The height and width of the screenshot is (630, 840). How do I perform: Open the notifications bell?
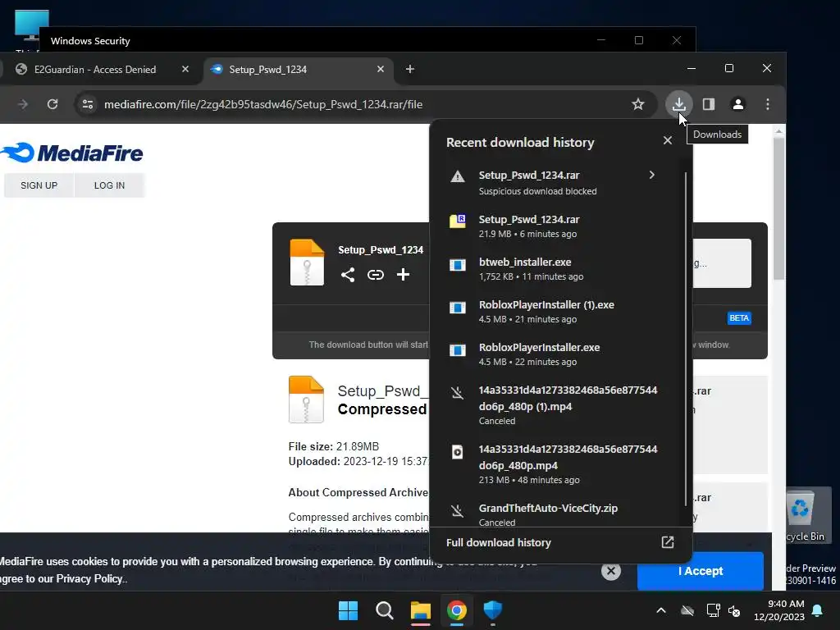pyautogui.click(x=818, y=610)
